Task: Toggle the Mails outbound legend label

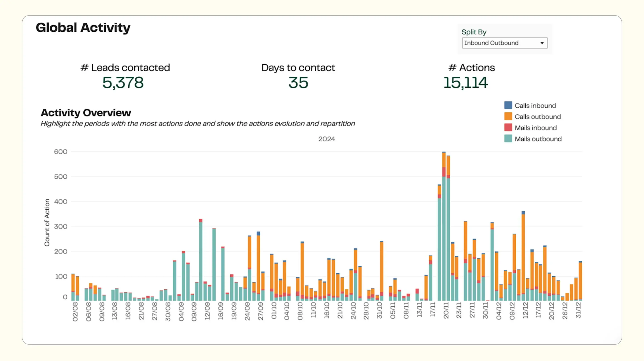Action: click(538, 139)
